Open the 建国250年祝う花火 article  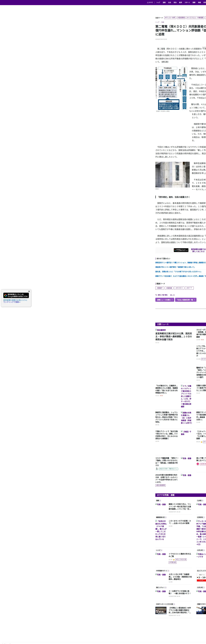180,507
